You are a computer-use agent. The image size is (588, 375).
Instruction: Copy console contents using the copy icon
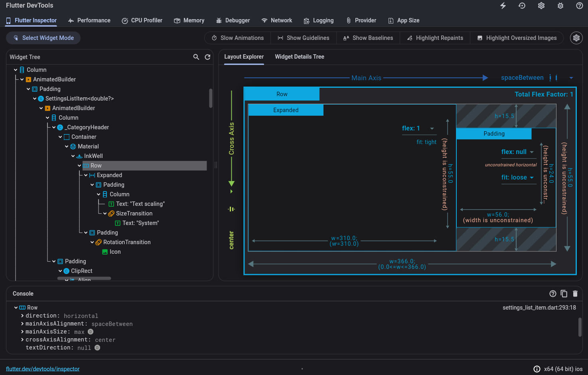564,294
